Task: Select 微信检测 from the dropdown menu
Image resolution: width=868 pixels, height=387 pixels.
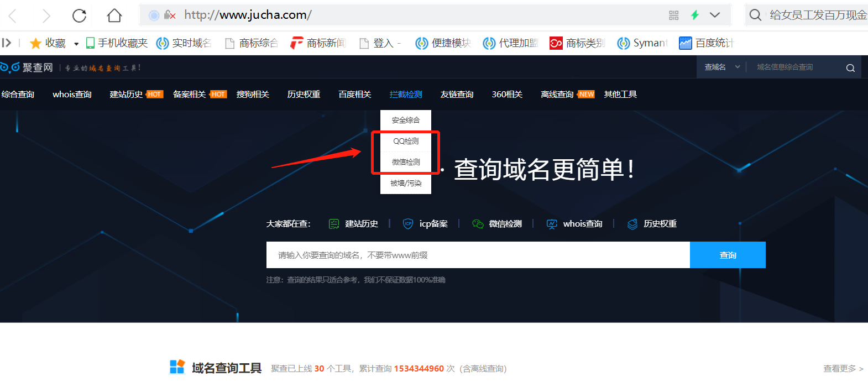Action: pyautogui.click(x=406, y=162)
